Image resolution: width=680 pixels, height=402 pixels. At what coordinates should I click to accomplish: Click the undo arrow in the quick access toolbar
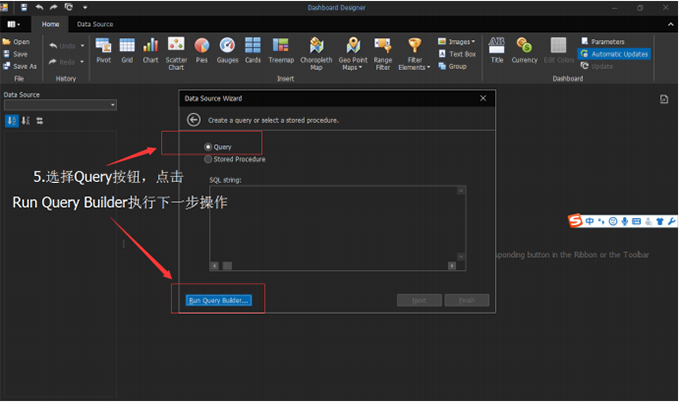39,7
